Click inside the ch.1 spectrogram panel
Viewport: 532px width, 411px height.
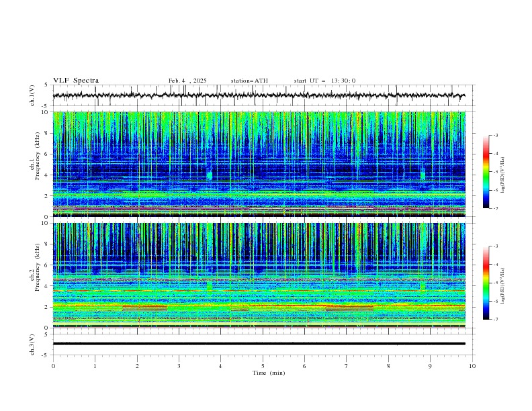[259, 164]
